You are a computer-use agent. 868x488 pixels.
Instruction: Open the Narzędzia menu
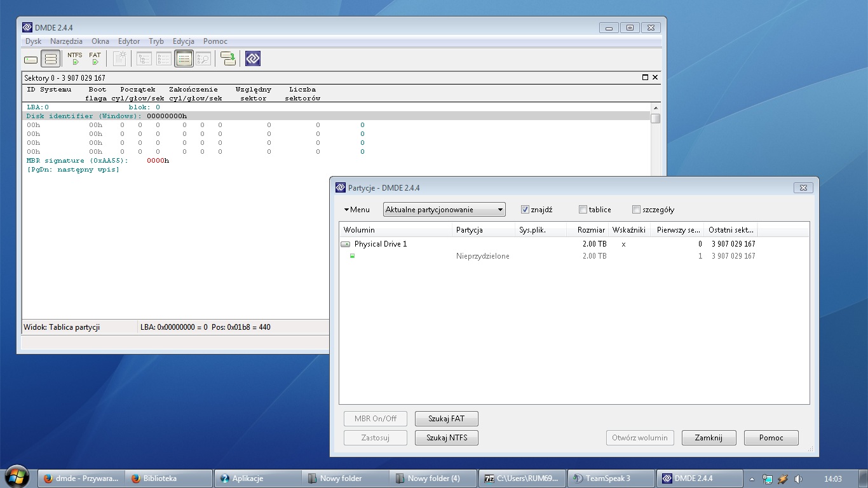[x=66, y=41]
